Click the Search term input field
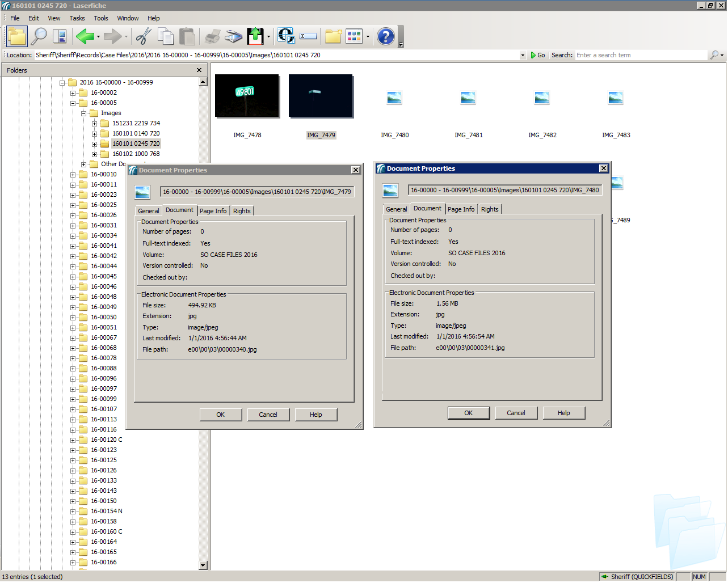The width and height of the screenshot is (728, 583). point(640,55)
